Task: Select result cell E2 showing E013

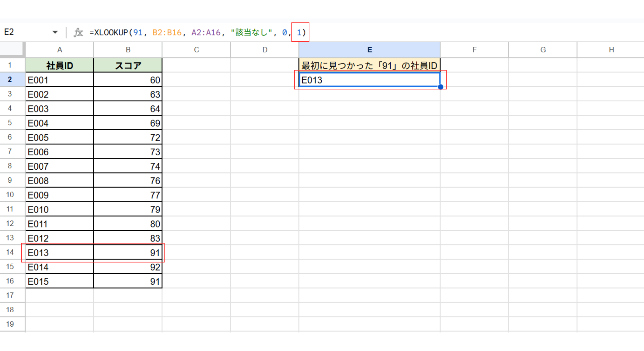Action: [369, 80]
